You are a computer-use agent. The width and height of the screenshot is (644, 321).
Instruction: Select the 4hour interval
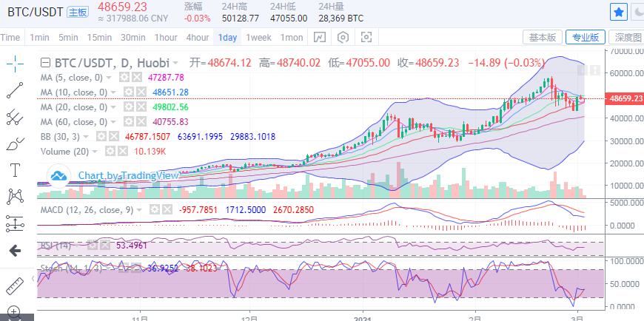pos(198,38)
